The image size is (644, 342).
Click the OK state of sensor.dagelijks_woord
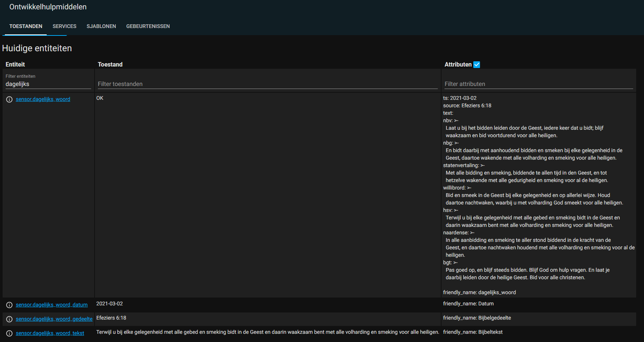[x=100, y=98]
